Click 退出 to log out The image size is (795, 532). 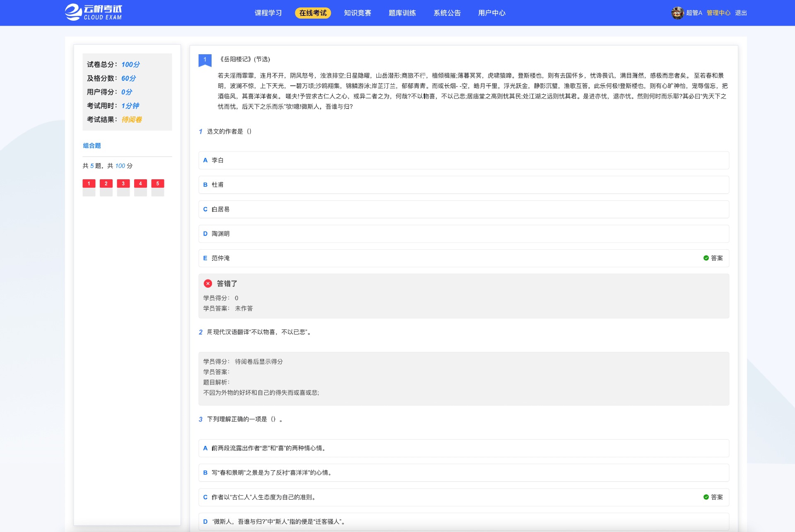click(741, 13)
